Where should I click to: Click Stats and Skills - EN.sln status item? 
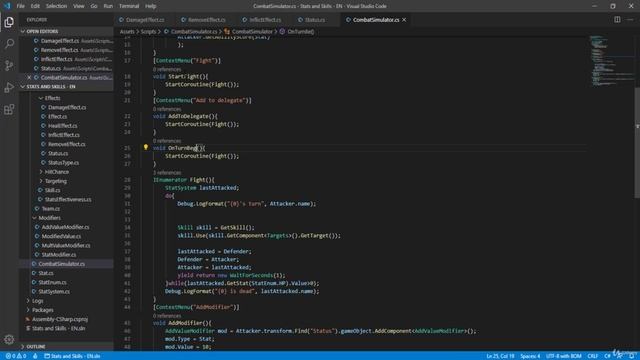pyautogui.click(x=72, y=356)
